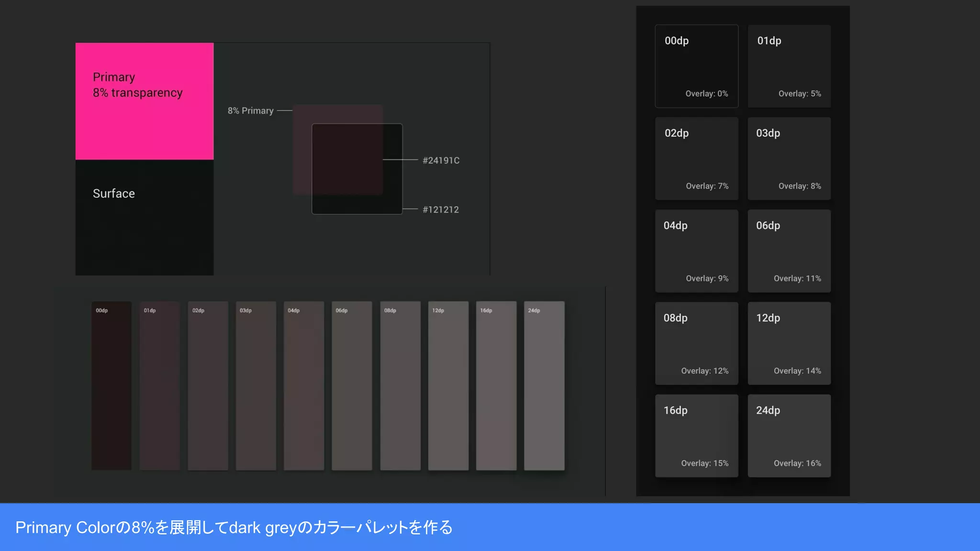The width and height of the screenshot is (980, 551).
Task: Select the 00dp bar in the elevation palette
Action: [111, 386]
